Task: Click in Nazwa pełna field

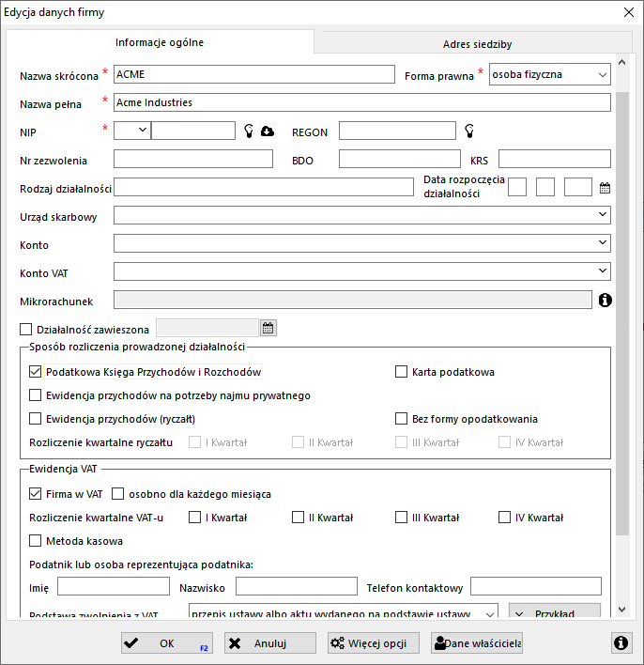Action: coord(362,102)
